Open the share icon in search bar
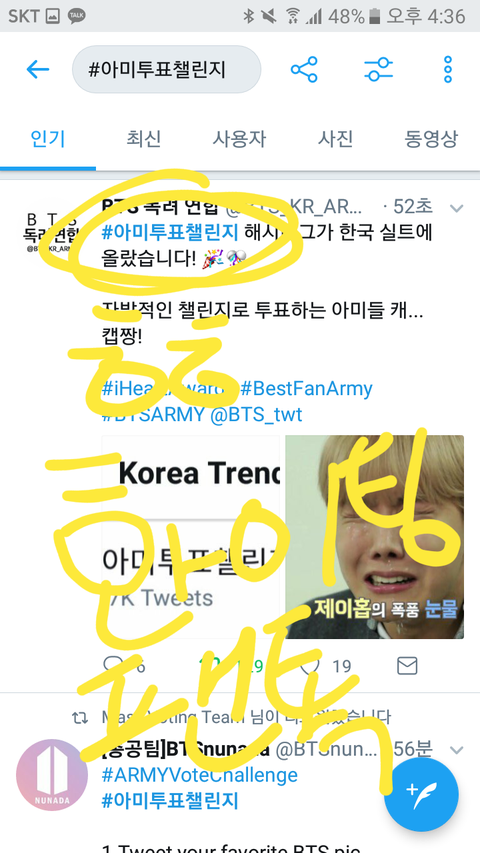Viewport: 480px width, 853px height. point(304,70)
